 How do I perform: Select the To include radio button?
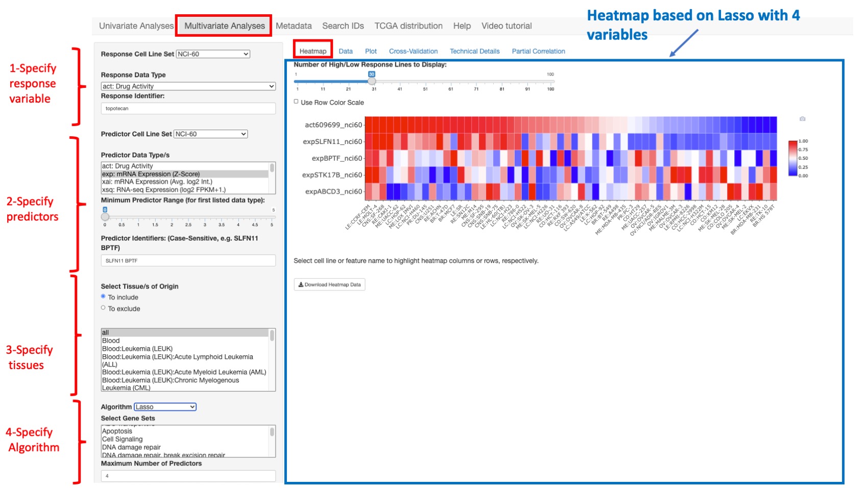104,297
